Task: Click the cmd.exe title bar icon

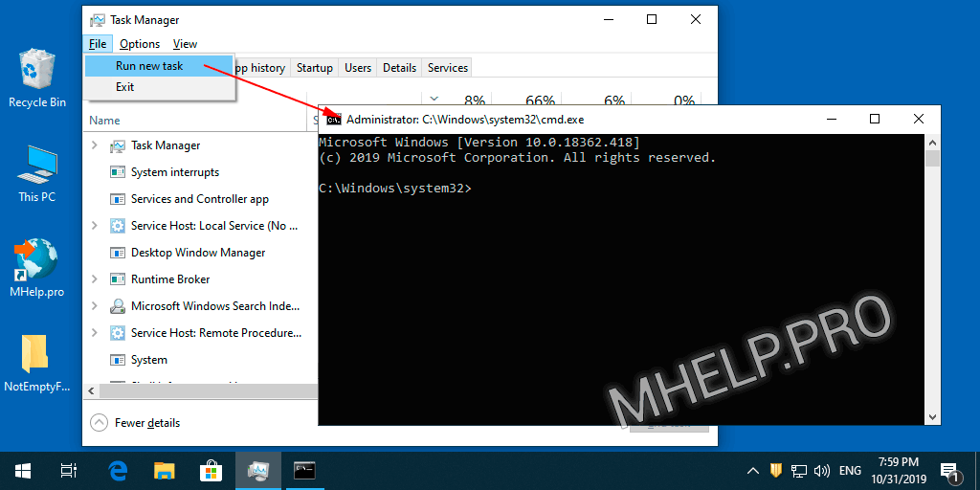Action: coord(334,119)
